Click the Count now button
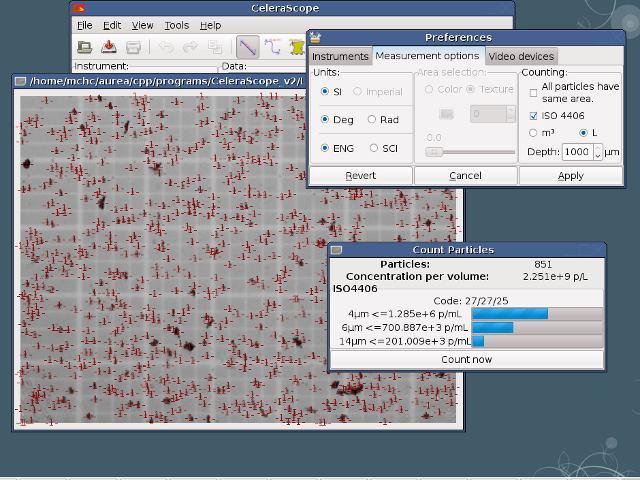This screenshot has width=640, height=480. (x=467, y=360)
